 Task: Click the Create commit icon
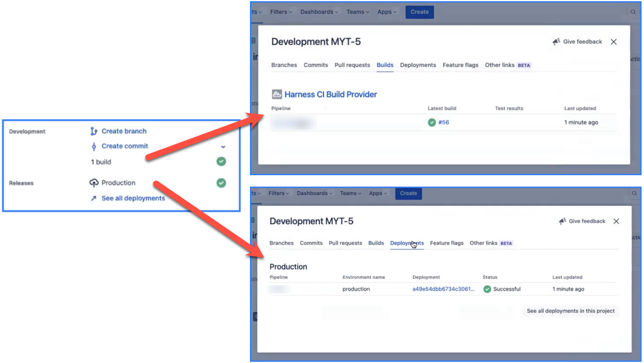point(93,147)
